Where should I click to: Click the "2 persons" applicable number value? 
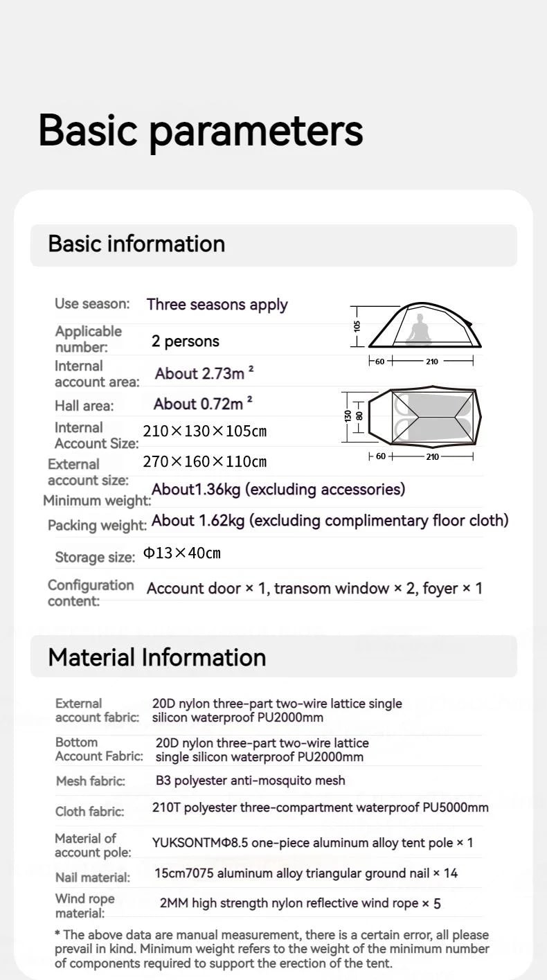(185, 341)
